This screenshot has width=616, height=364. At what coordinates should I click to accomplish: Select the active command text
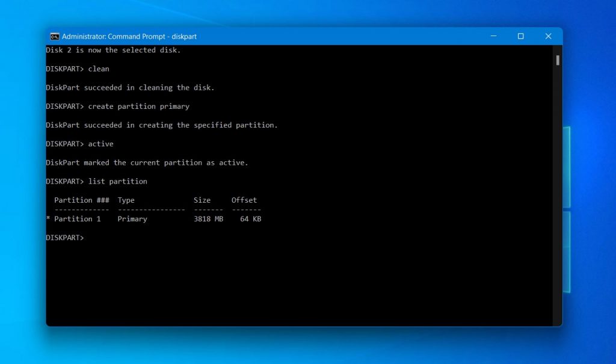point(100,143)
